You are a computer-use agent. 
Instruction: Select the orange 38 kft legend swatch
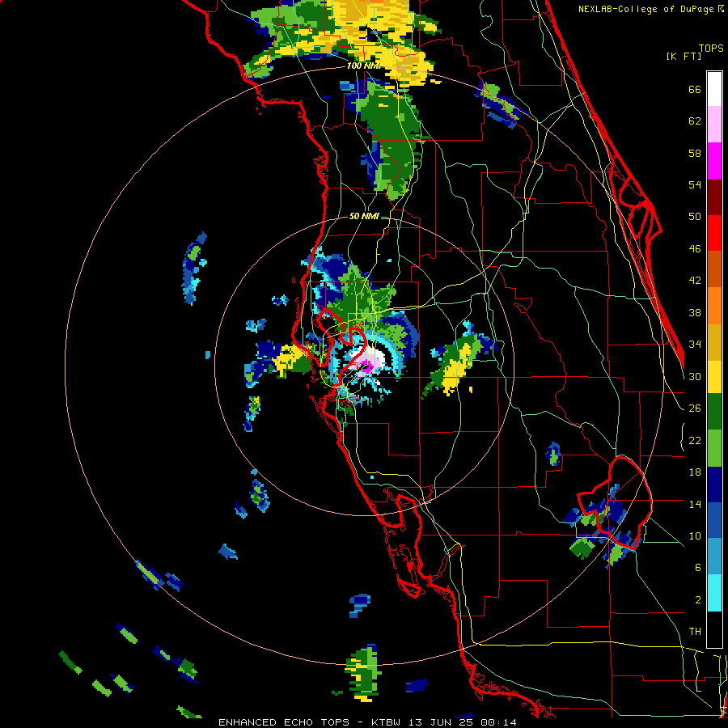(x=714, y=305)
